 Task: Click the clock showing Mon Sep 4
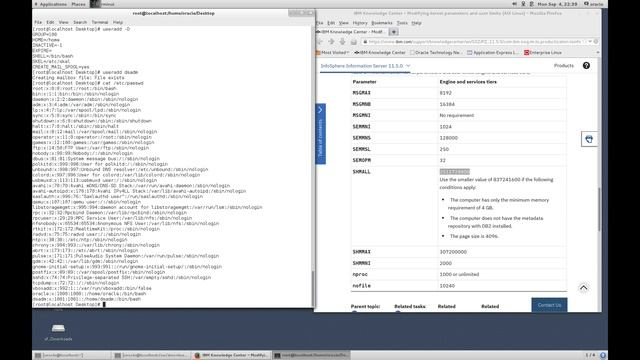pyautogui.click(x=557, y=4)
